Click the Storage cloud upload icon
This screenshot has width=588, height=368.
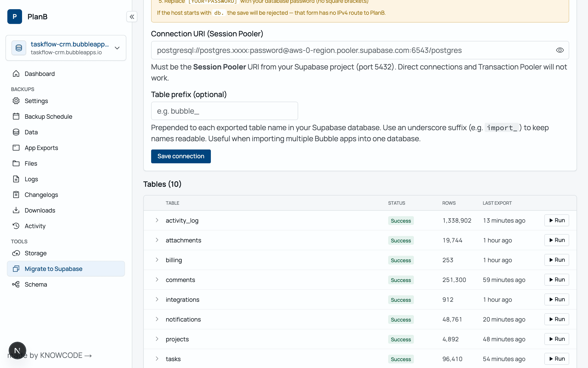(x=16, y=253)
